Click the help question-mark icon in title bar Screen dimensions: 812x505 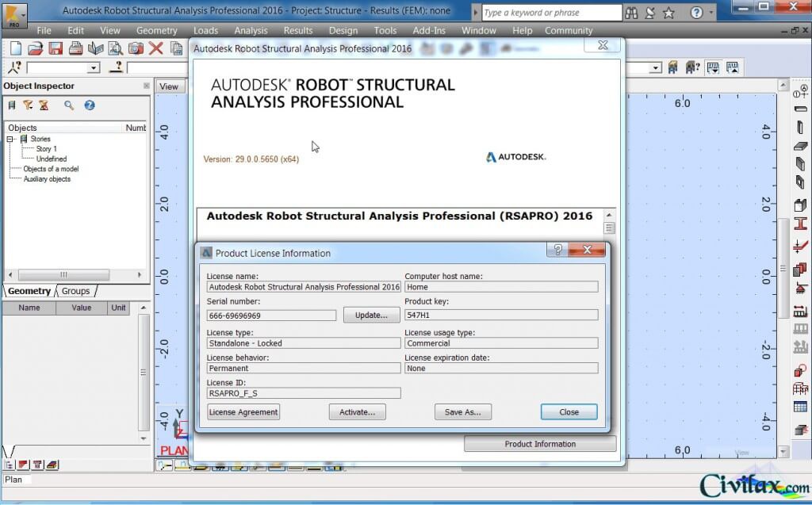point(696,13)
